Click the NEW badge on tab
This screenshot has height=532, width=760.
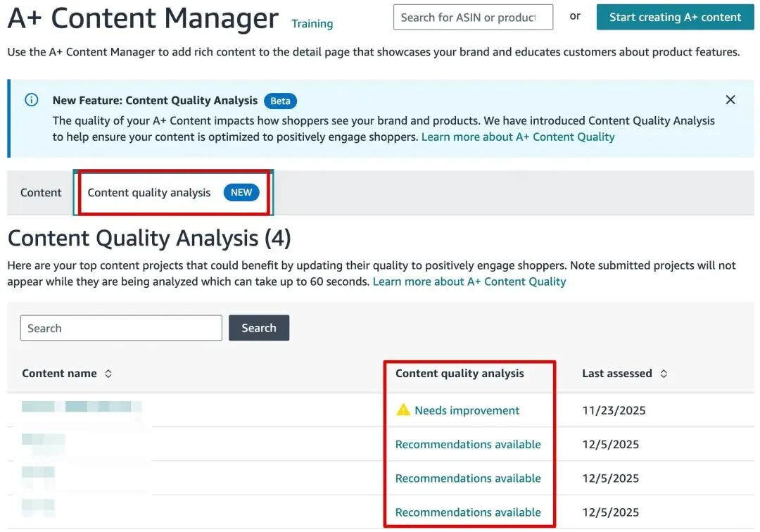[241, 192]
